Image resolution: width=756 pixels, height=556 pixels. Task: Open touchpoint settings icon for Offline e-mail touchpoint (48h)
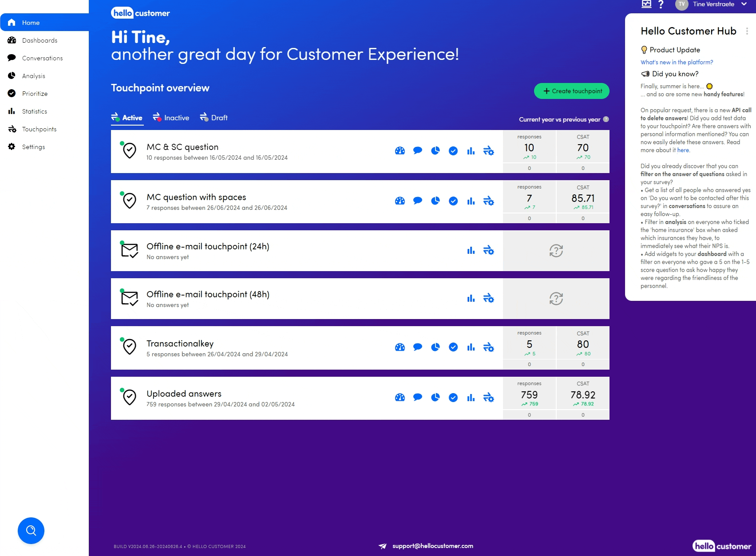488,299
